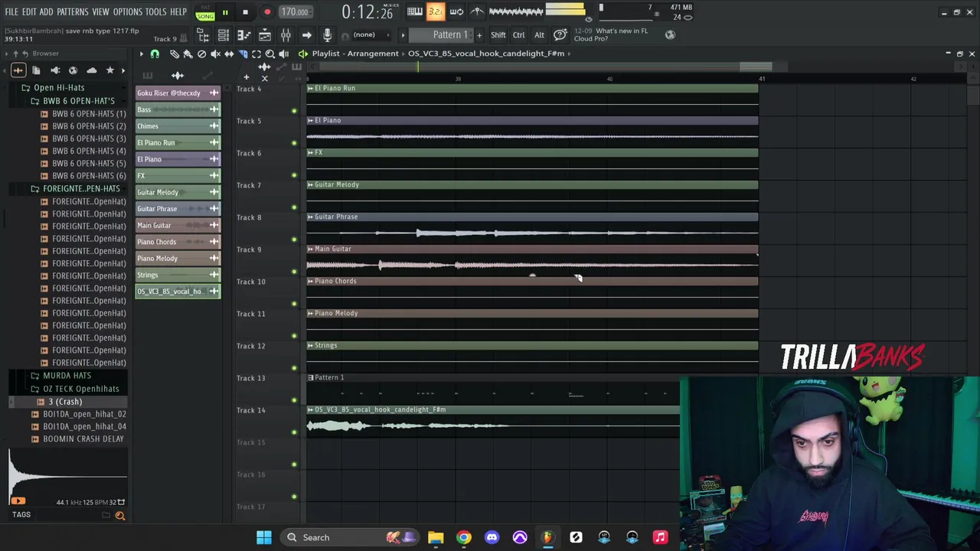Mute Track 13 via its green dot

pos(294,401)
